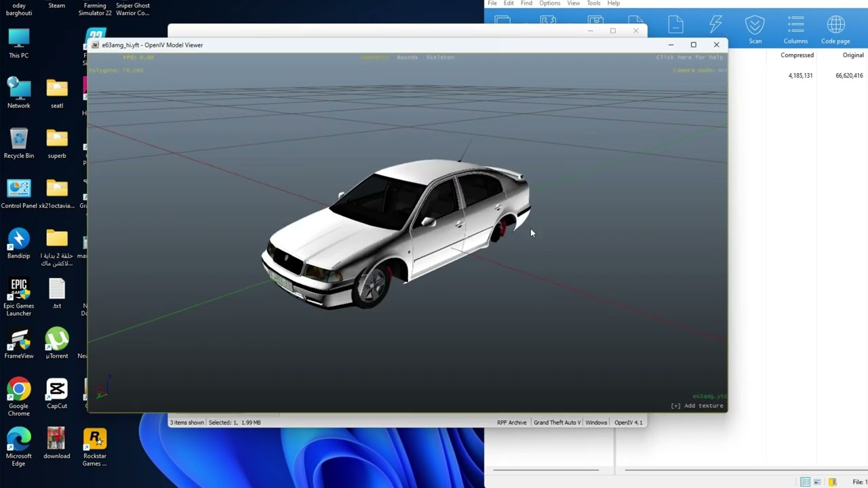868x488 pixels.
Task: Sort by Original column in Bandizip
Action: (x=853, y=56)
